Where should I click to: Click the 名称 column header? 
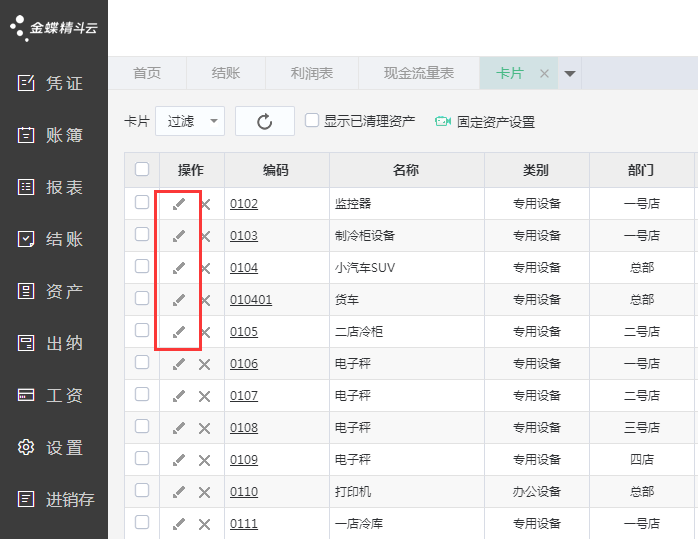pyautogui.click(x=405, y=170)
